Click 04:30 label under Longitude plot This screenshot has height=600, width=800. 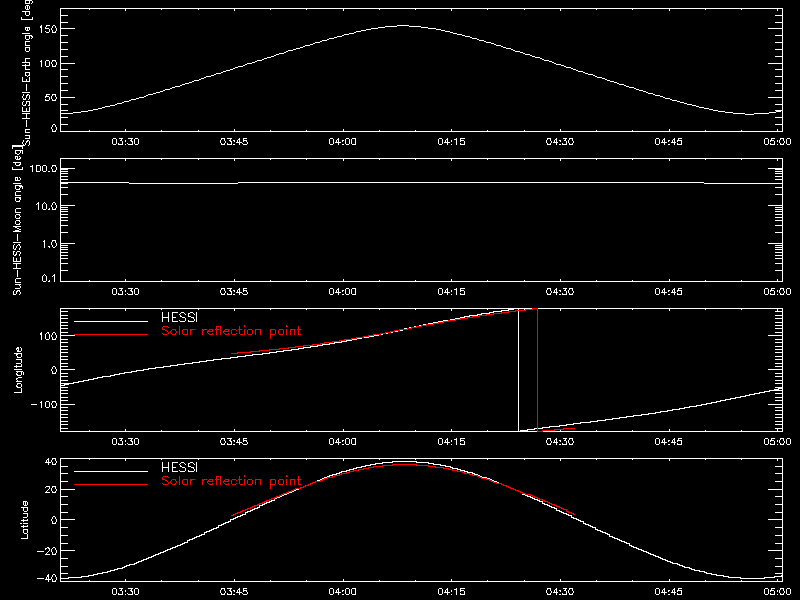coord(560,442)
